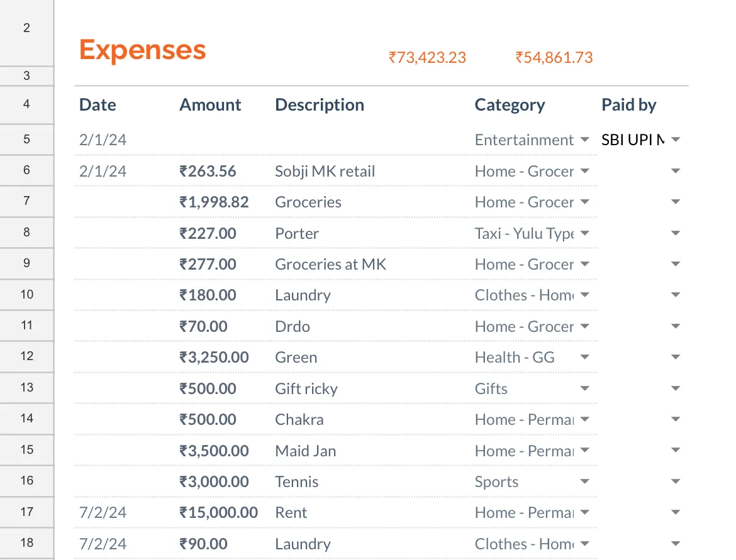Select row header 12
Image resolution: width=736 pixels, height=560 pixels.
27,356
